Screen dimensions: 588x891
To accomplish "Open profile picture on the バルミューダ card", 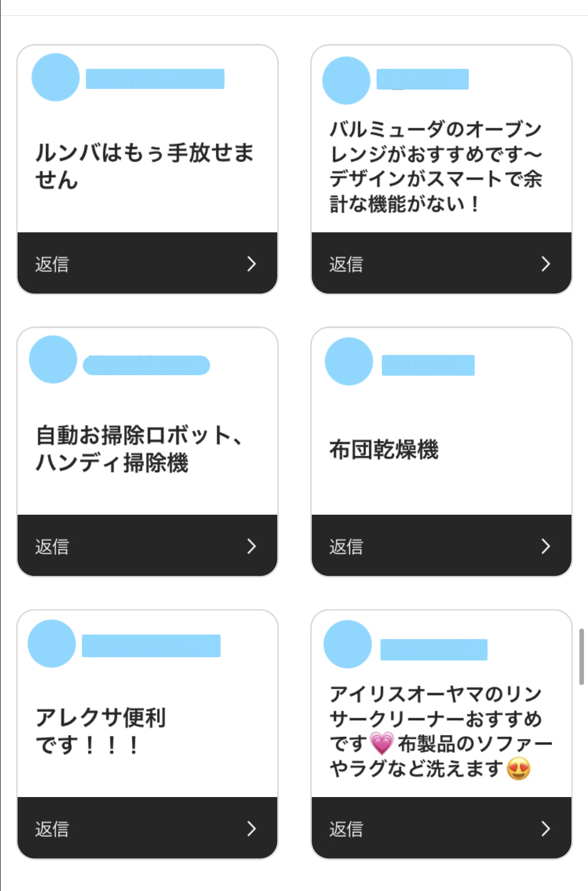I will point(347,80).
